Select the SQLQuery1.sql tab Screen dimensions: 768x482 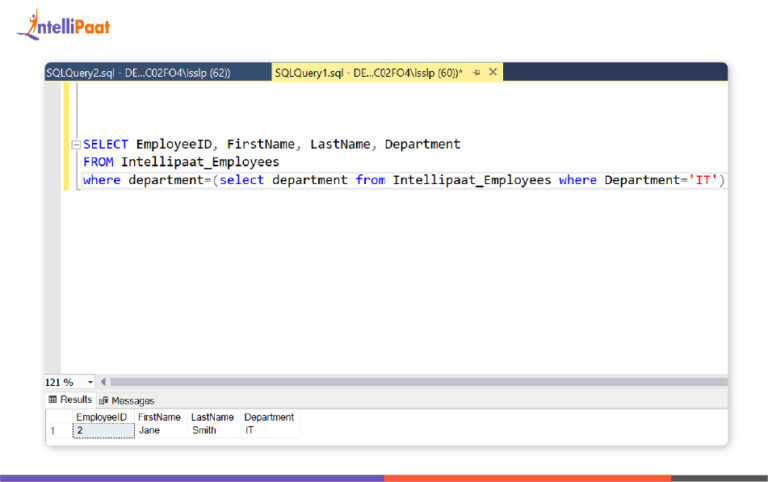(x=368, y=72)
